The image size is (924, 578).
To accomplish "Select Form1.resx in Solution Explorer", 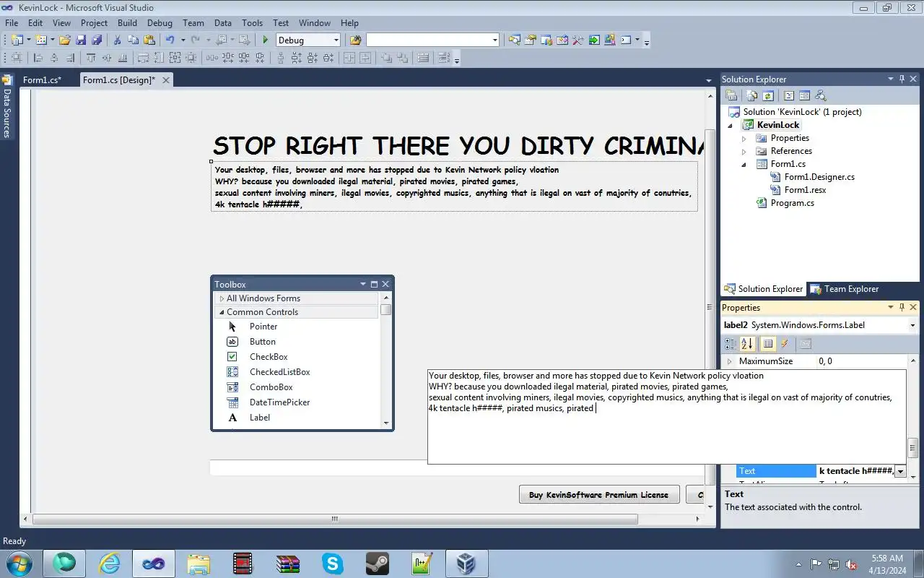I will tap(805, 190).
